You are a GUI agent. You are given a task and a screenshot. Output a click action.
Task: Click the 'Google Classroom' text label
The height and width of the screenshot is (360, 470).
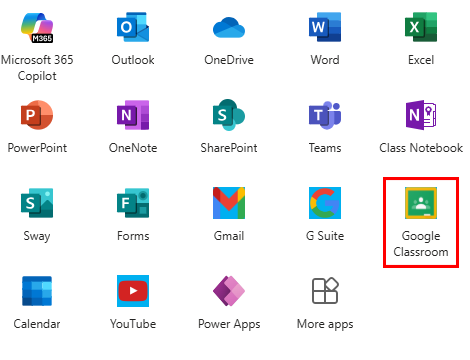(421, 244)
